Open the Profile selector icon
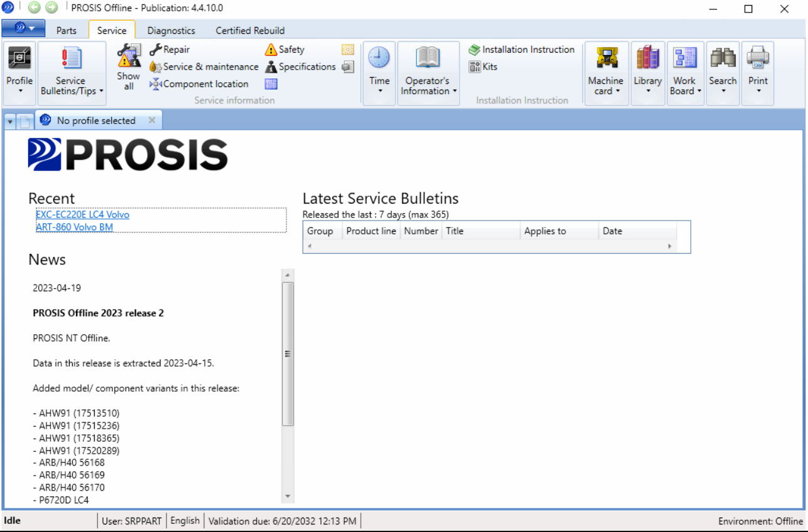This screenshot has height=532, width=808. click(x=19, y=59)
